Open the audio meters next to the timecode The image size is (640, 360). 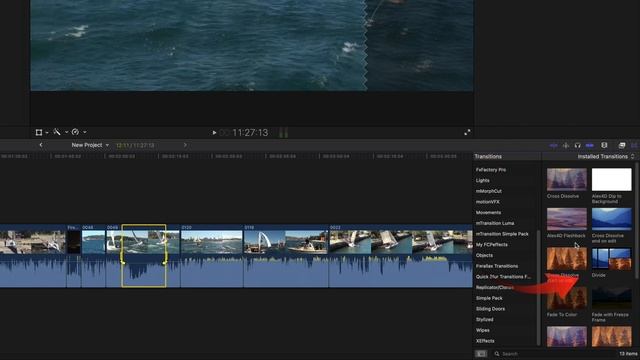click(284, 133)
